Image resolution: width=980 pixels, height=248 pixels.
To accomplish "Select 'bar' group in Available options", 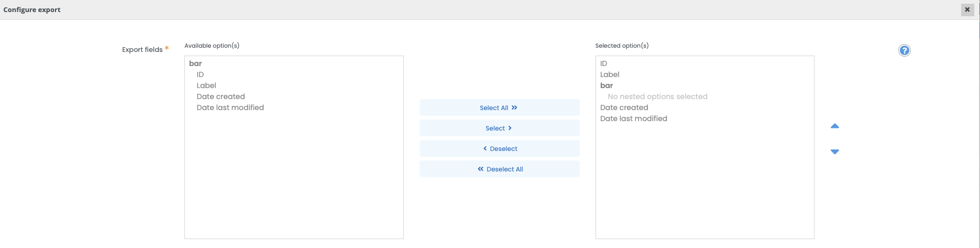I will click(x=195, y=63).
